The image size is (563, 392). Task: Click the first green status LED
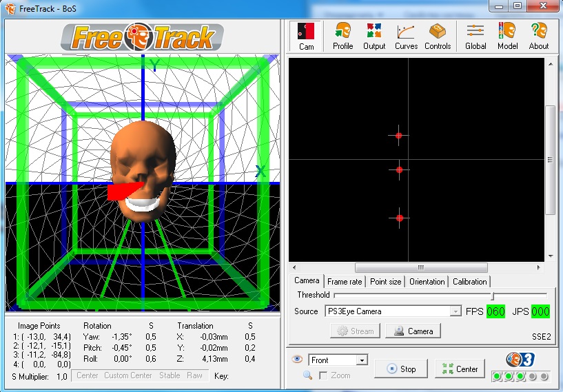tap(497, 376)
